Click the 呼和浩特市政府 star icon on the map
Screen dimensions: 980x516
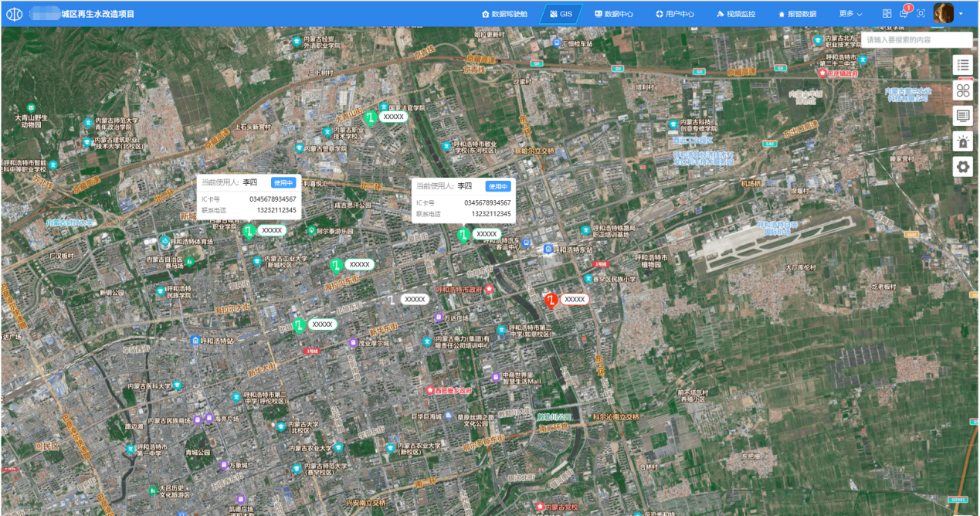(488, 289)
